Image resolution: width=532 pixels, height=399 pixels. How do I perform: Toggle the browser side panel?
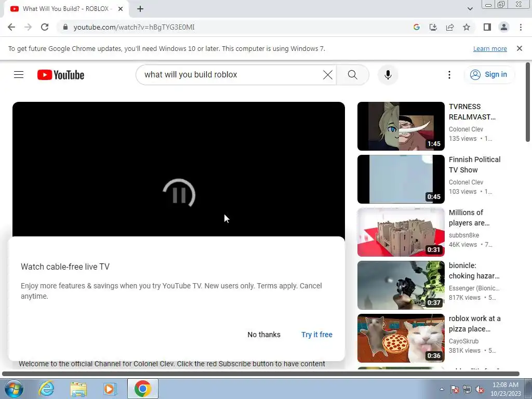(487, 27)
